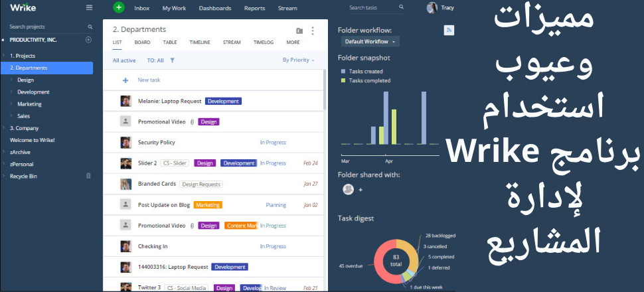This screenshot has width=644, height=292.
Task: Switch to the TABLE view tab
Action: 169,42
